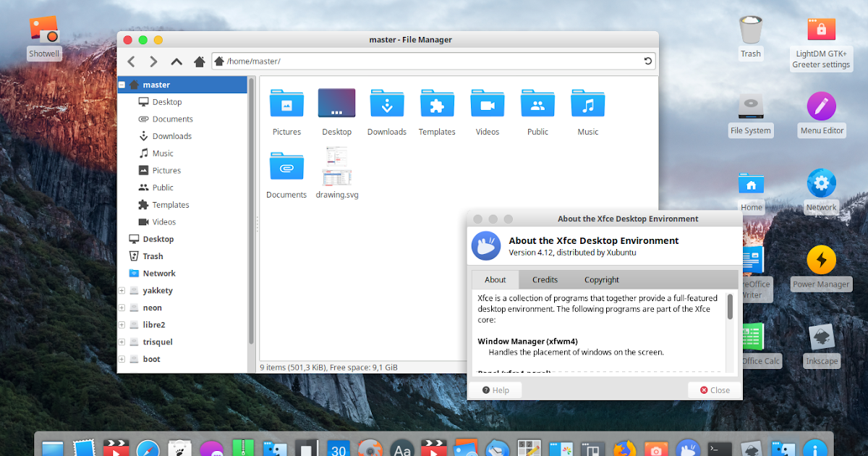868x456 pixels.
Task: Expand the neon volume node
Action: [x=122, y=308]
